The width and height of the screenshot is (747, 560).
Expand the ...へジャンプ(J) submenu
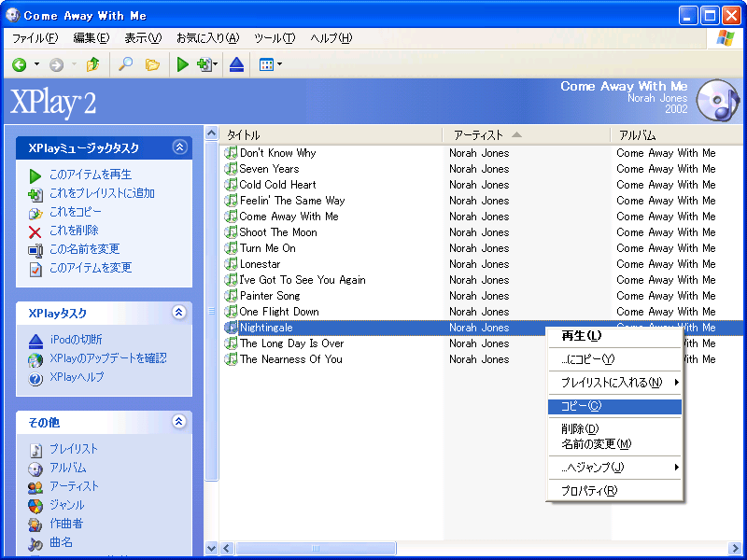coord(614,468)
